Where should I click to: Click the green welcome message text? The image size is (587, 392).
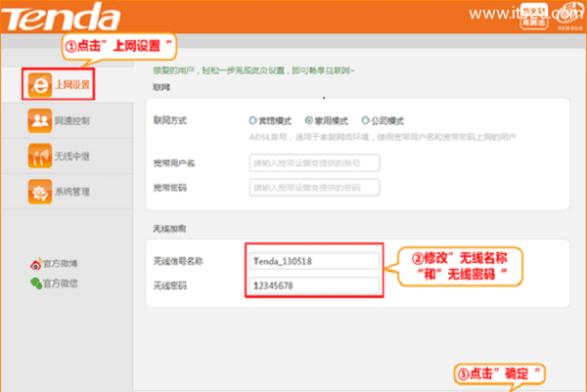[x=253, y=70]
